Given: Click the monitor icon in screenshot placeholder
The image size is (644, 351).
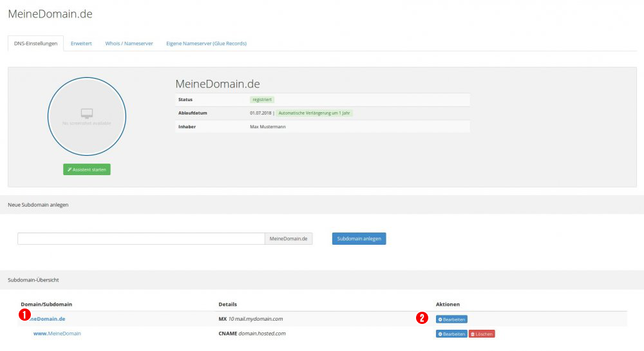Looking at the screenshot, I should [87, 113].
